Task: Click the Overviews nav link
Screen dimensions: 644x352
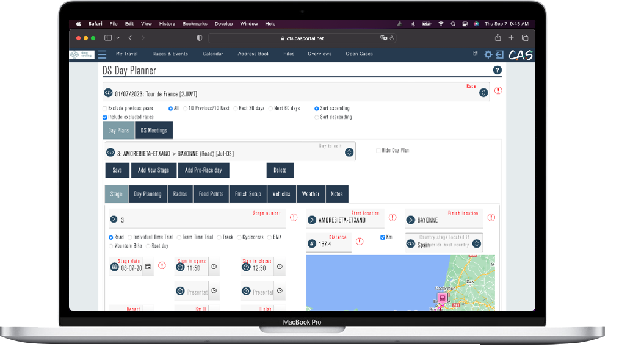Action: 319,54
